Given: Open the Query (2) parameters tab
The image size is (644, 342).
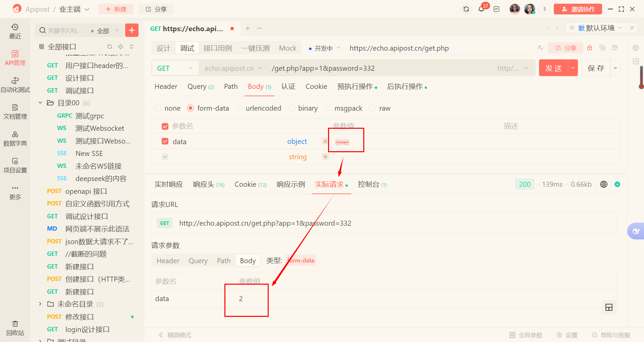Looking at the screenshot, I should (x=201, y=87).
